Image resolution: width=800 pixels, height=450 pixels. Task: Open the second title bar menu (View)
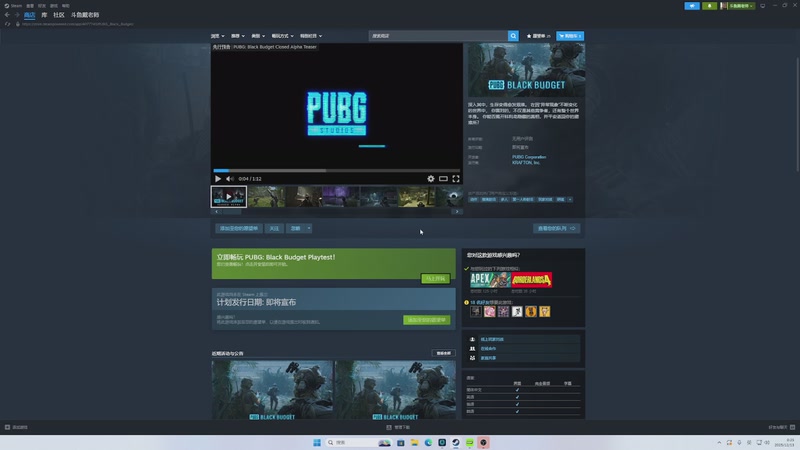30,6
